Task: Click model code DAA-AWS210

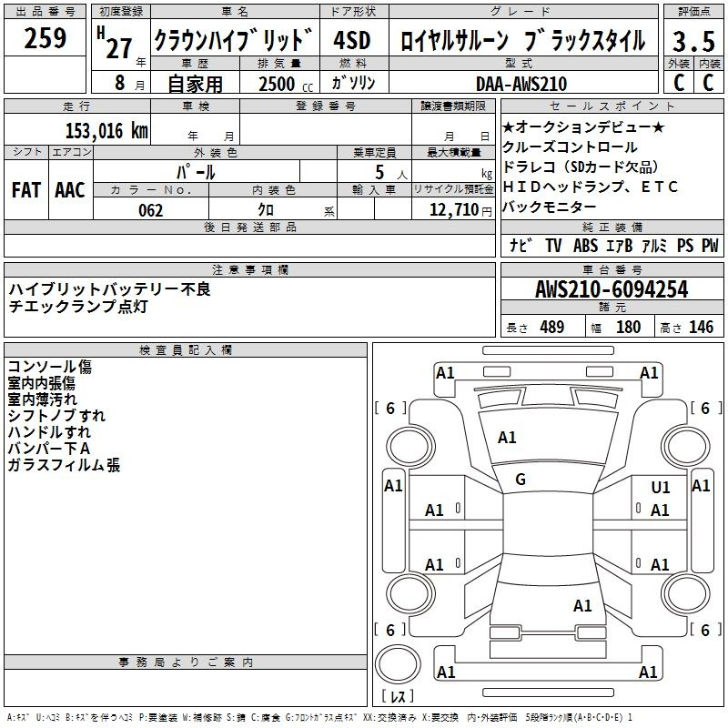Action: click(521, 84)
